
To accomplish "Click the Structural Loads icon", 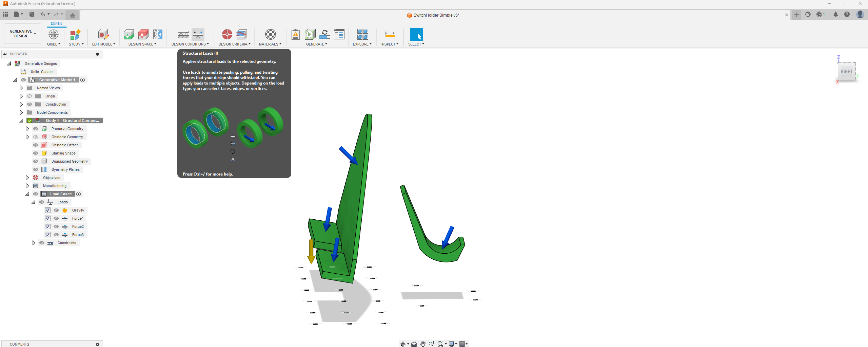I will (x=198, y=34).
